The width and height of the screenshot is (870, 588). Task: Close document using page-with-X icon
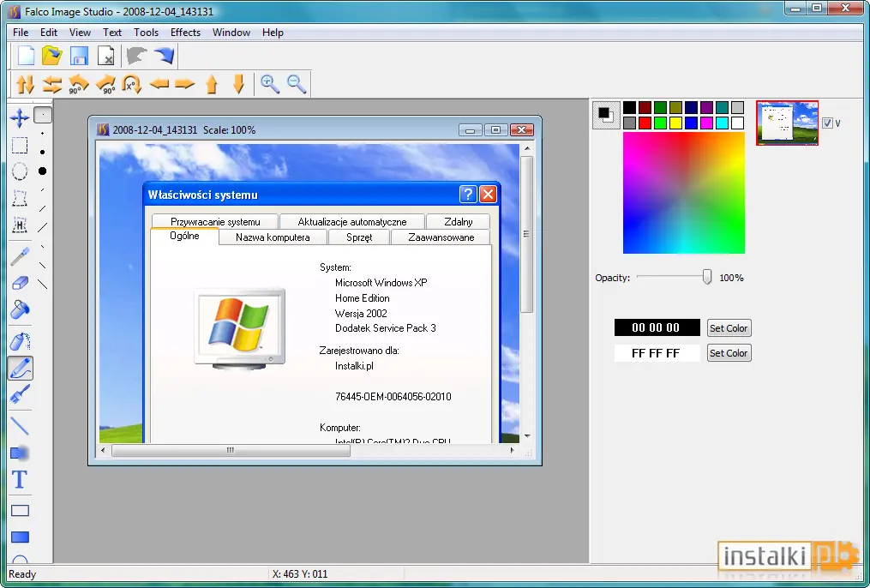pyautogui.click(x=105, y=56)
